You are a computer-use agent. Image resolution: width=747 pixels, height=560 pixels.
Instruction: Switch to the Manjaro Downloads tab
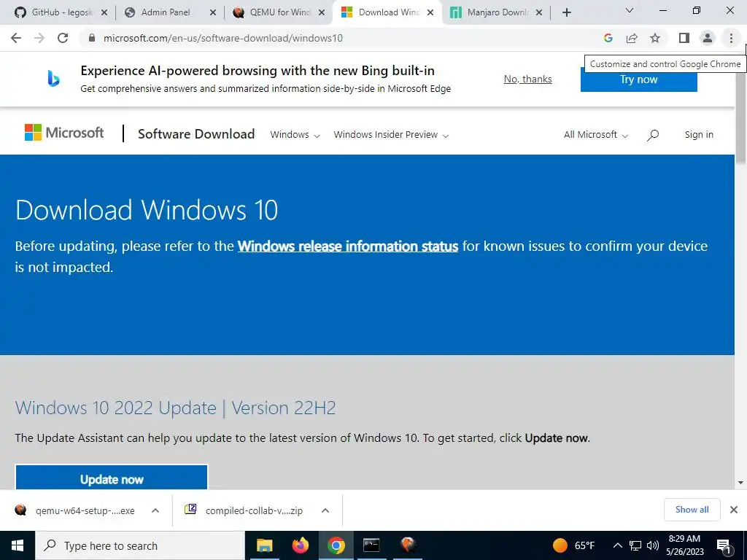[x=494, y=12]
